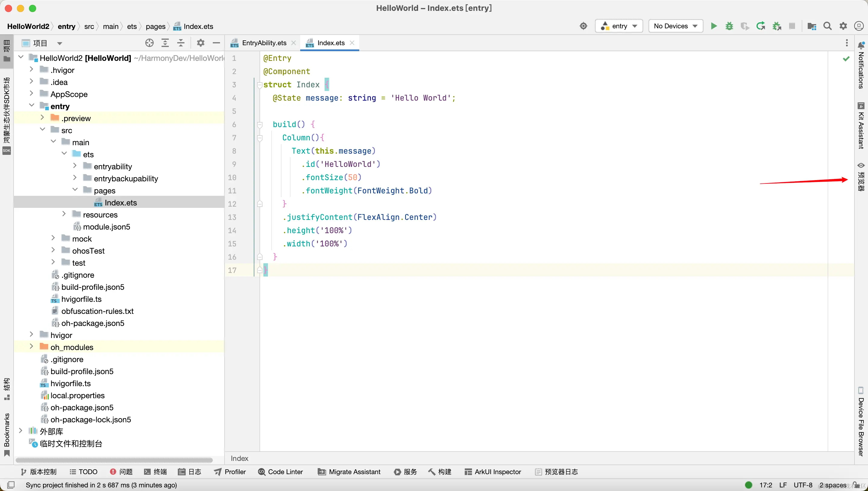
Task: Toggle tool window bars at bottom-left corner
Action: click(x=11, y=485)
